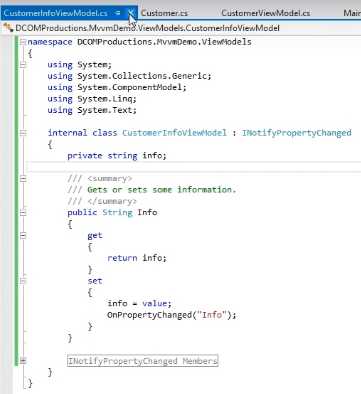Open the partially visible Main tab
Image resolution: width=361 pixels, height=394 pixels.
352,13
